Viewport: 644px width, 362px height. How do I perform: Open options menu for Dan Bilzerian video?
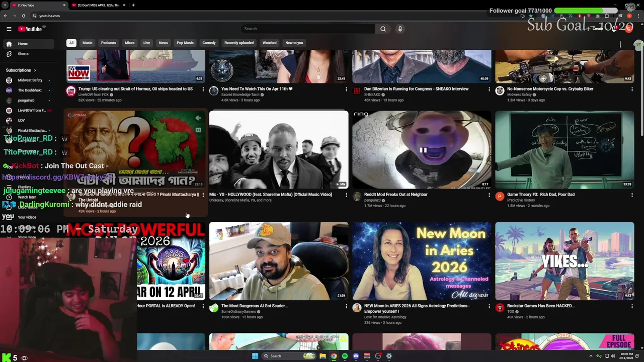pos(489,89)
